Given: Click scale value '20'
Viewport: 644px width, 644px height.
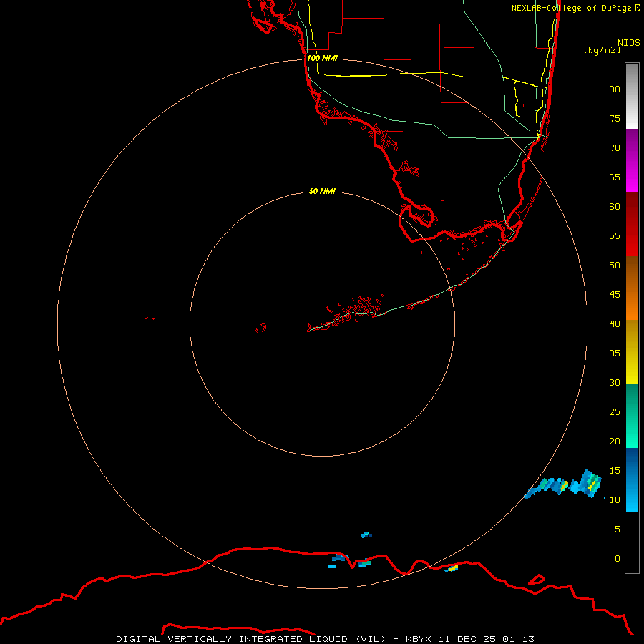Looking at the screenshot, I should tap(615, 441).
